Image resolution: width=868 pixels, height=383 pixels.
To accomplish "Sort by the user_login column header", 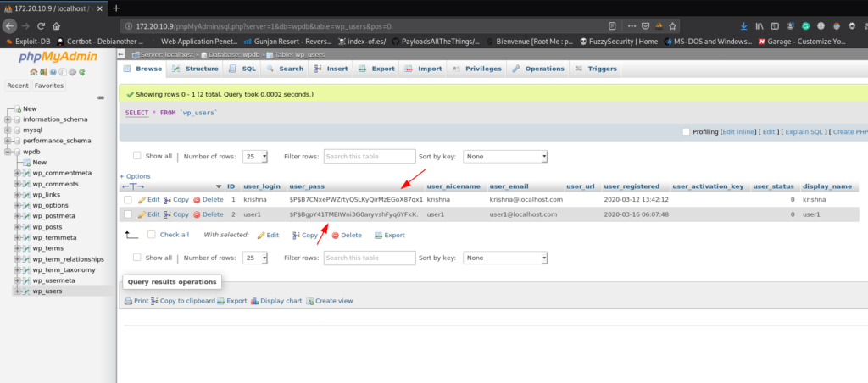I will [262, 186].
